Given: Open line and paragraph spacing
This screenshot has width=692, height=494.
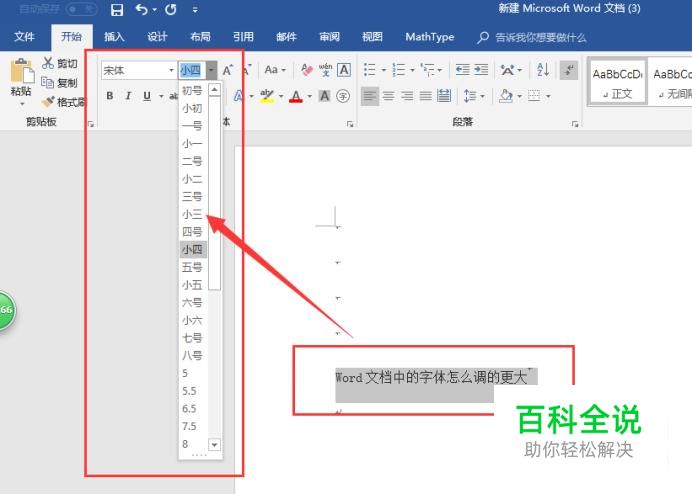Looking at the screenshot, I should 470,96.
